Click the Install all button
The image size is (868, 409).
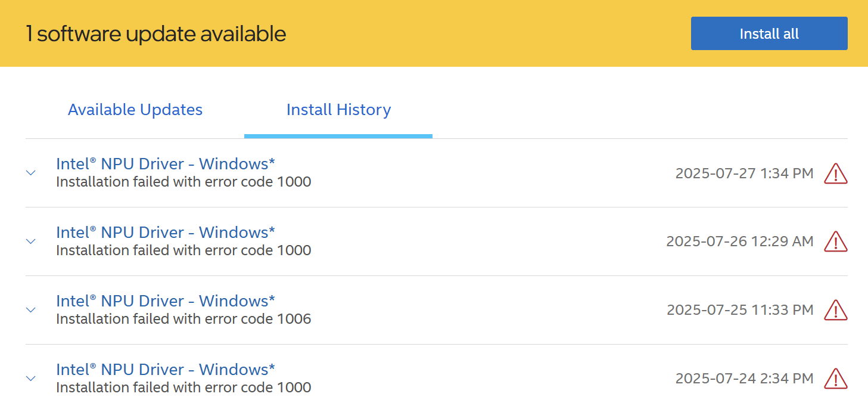(x=769, y=33)
